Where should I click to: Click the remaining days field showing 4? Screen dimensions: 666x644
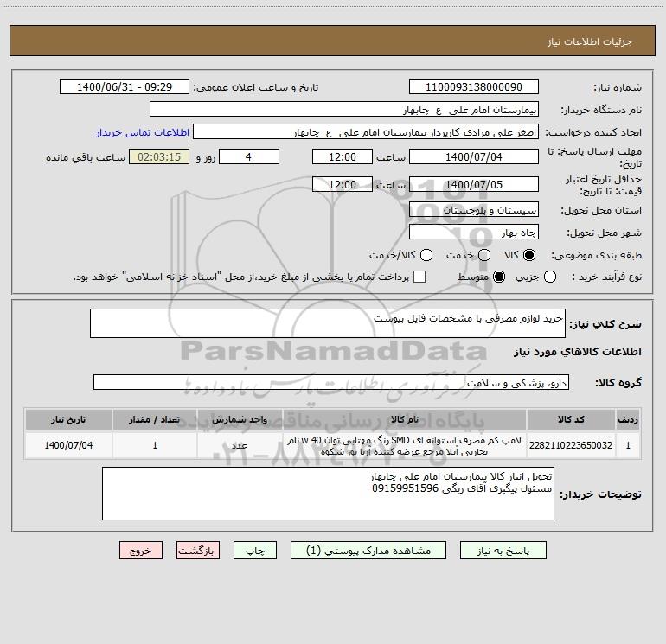tap(249, 156)
